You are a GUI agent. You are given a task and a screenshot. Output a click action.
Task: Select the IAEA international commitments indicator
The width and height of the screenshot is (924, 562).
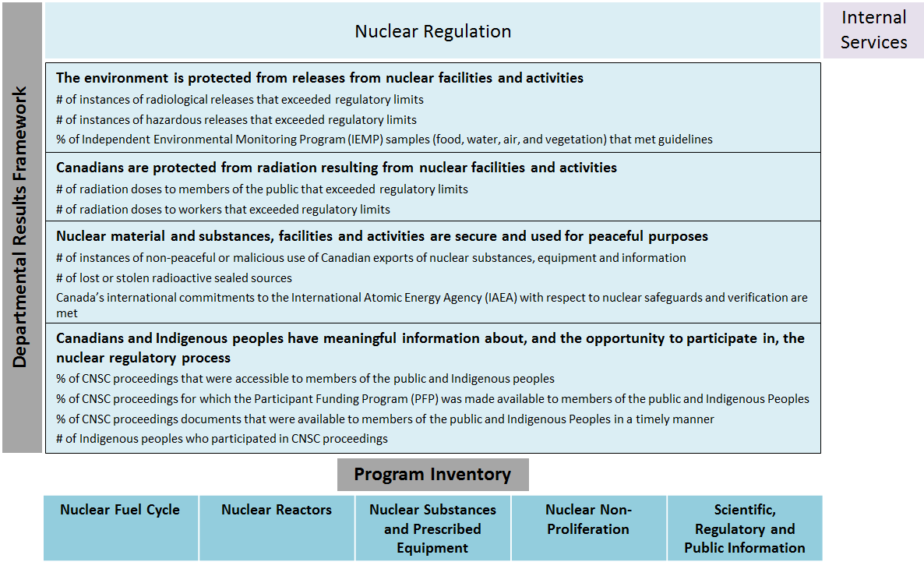click(x=432, y=305)
